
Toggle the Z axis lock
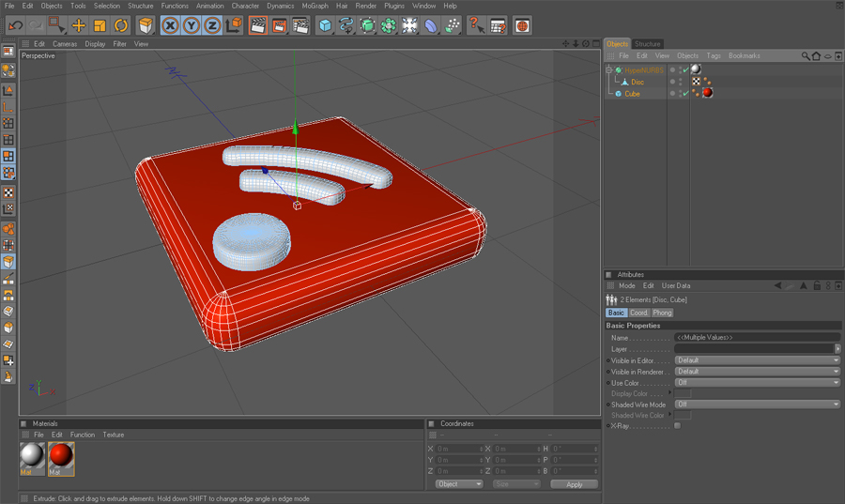coord(212,25)
